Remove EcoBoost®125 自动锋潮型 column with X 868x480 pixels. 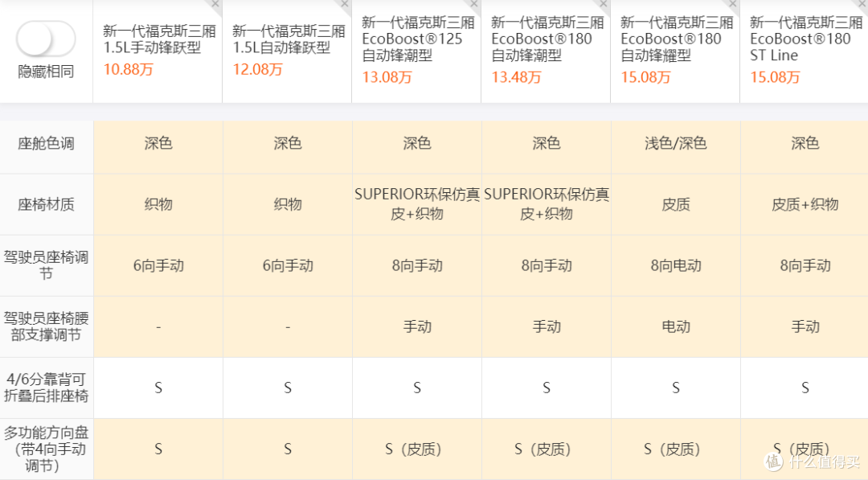click(x=474, y=5)
